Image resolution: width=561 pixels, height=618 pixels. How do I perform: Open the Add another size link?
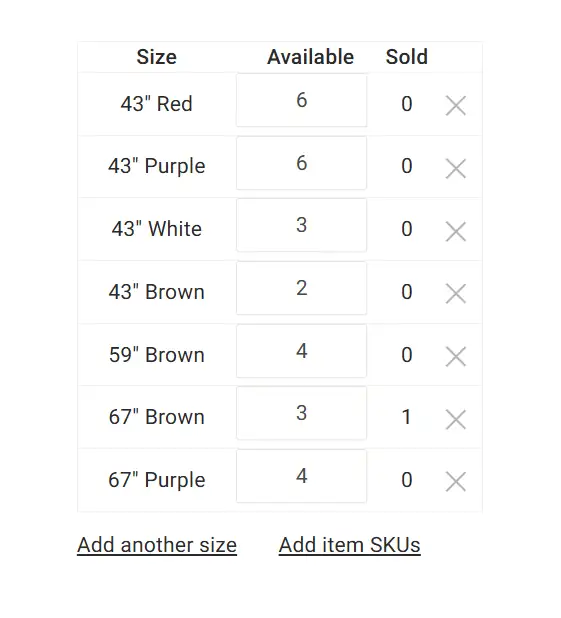157,545
